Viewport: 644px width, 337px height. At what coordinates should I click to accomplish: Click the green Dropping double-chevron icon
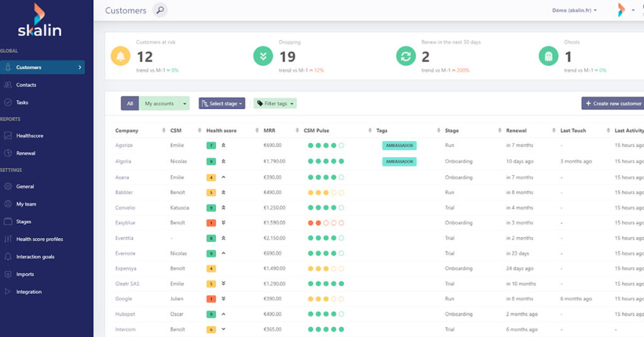click(263, 57)
